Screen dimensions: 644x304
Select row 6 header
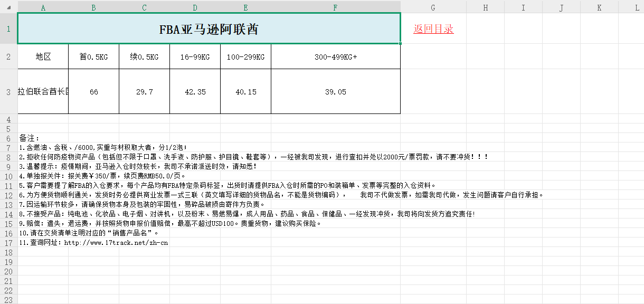8,138
